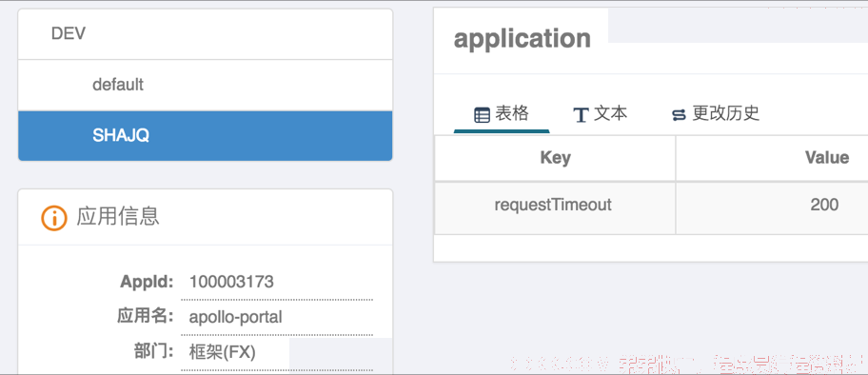Screen dimensions: 868x375
Task: Click the 框架(FX) department value
Action: tap(223, 352)
